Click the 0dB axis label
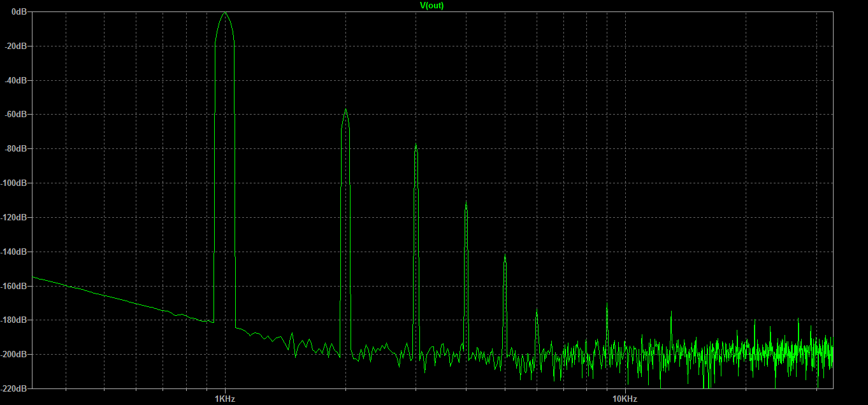 click(19, 12)
